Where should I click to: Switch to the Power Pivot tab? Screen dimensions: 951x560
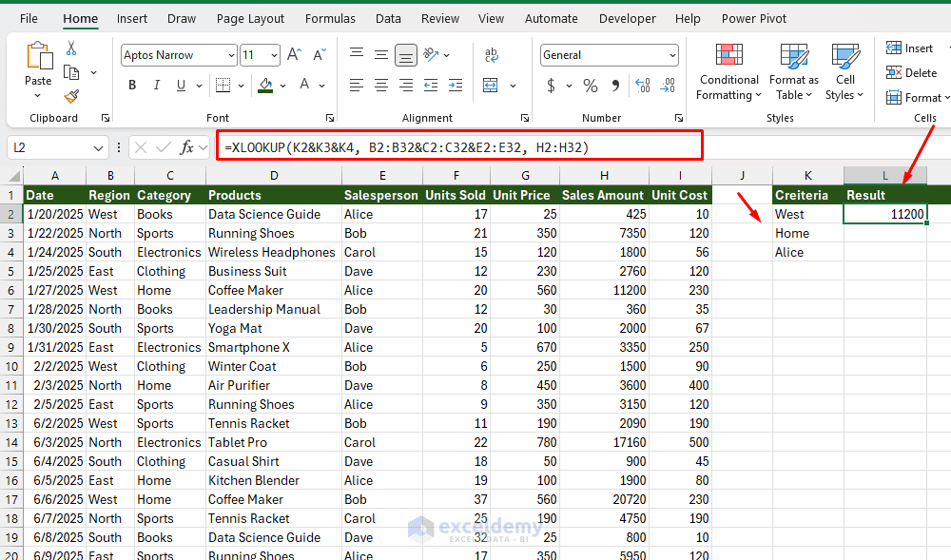(x=754, y=19)
